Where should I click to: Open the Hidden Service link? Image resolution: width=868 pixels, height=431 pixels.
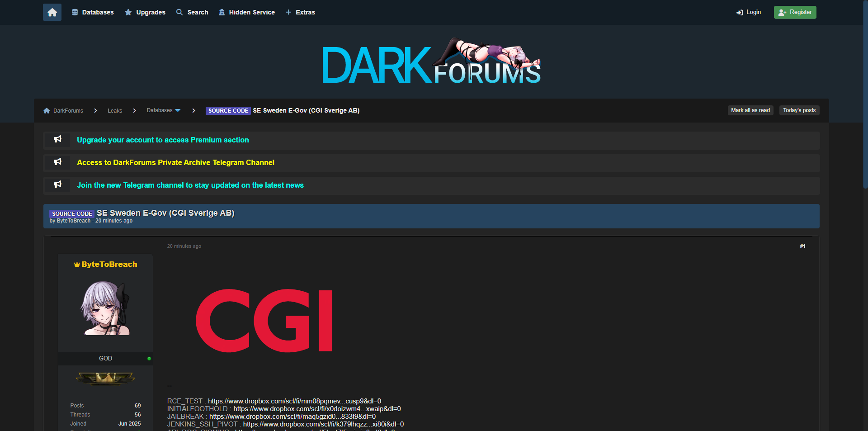click(x=247, y=12)
